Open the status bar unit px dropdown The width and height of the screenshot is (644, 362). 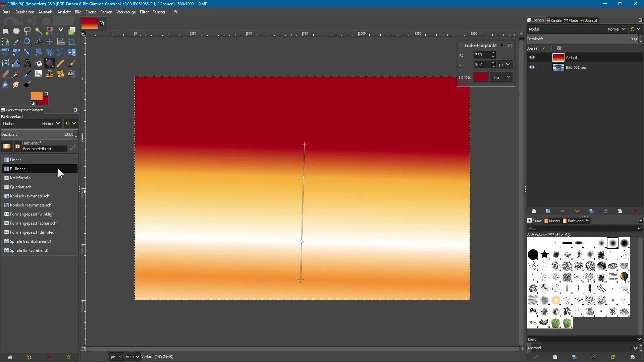point(116,357)
